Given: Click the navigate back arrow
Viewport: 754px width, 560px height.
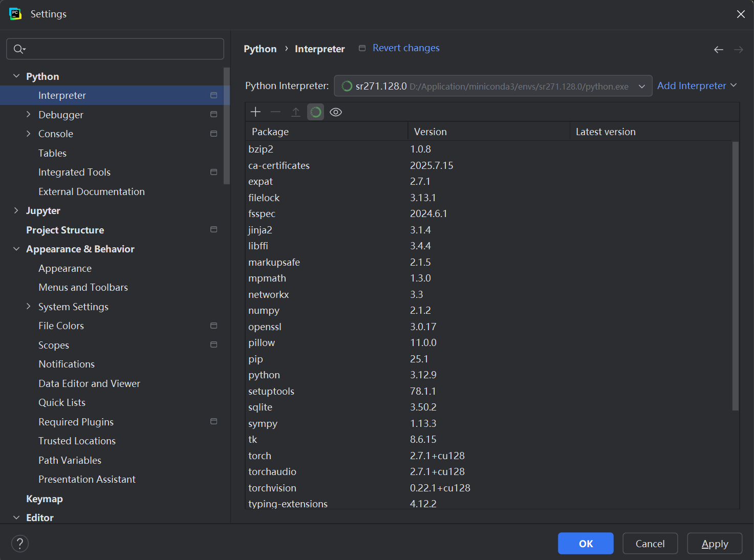Looking at the screenshot, I should [719, 49].
